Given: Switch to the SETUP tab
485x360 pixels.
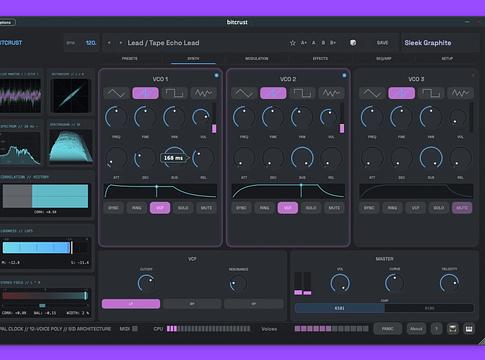Looking at the screenshot, I should [x=447, y=59].
